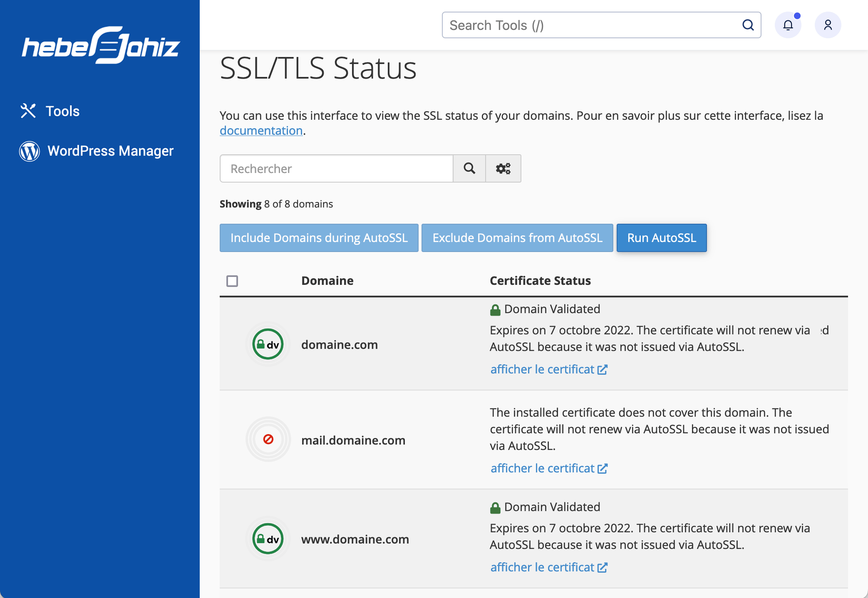Click the hebergjahiz logo
This screenshot has width=868, height=598.
point(101,46)
